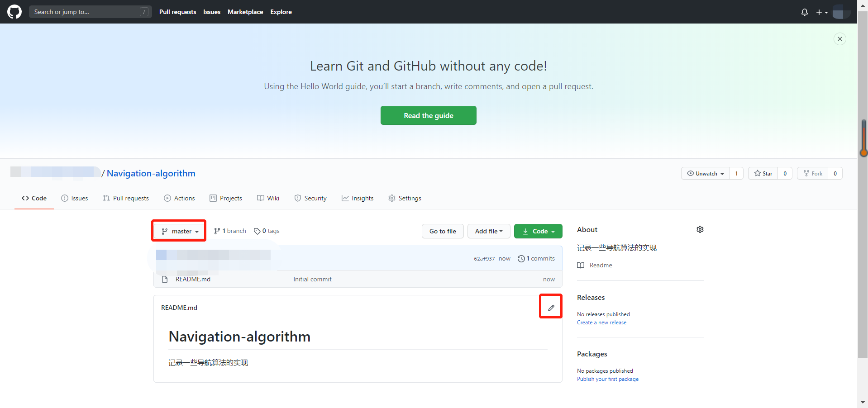Switch to the Projects tab
Image resolution: width=868 pixels, height=408 pixels.
[226, 198]
